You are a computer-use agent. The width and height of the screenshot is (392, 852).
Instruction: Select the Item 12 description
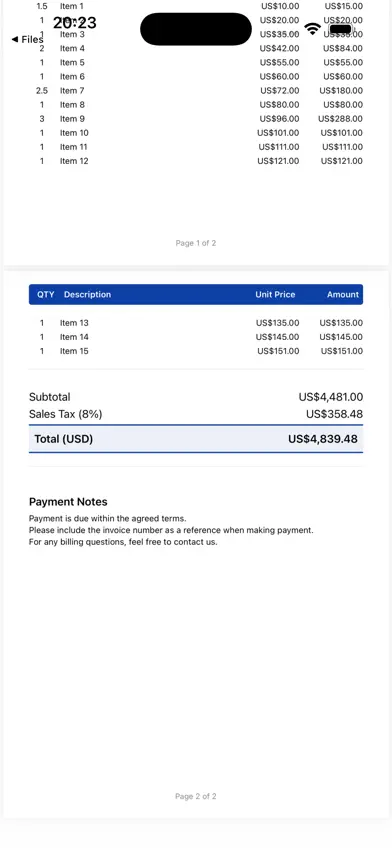[74, 161]
